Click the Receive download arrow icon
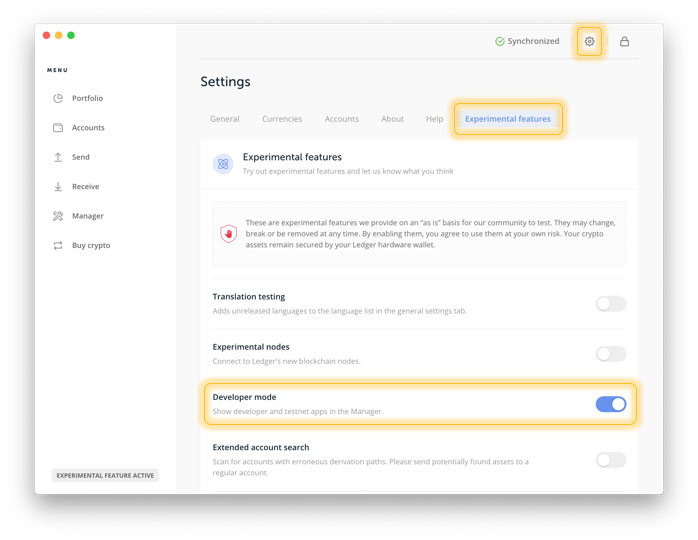Viewport: 698px width, 540px height. pos(58,187)
